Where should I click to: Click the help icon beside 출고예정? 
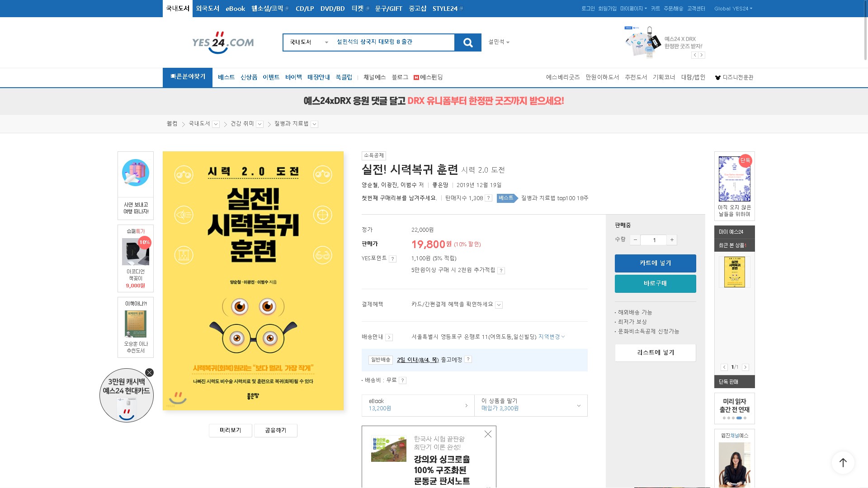[468, 360]
